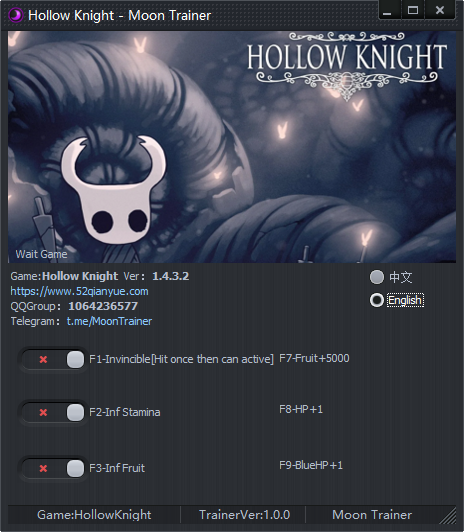Click the resize grip in status bar
This screenshot has height=532, width=464.
coord(448,515)
